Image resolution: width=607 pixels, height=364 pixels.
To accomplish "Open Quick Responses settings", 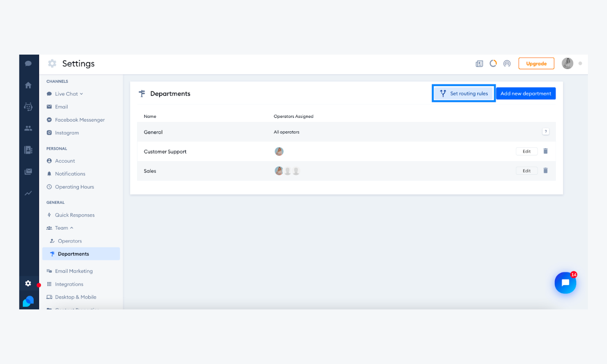I will pos(70,215).
